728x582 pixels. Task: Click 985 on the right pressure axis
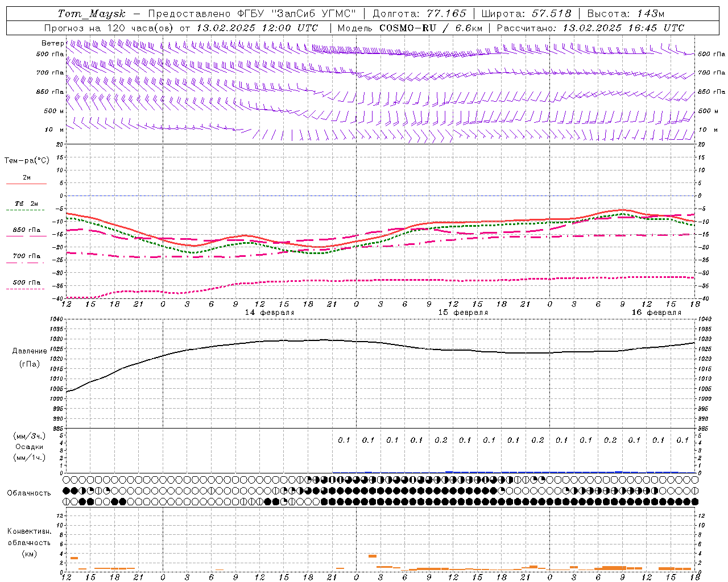click(x=704, y=429)
